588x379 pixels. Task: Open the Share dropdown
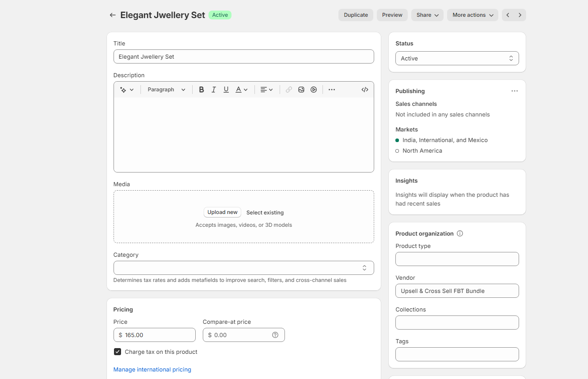(x=427, y=15)
